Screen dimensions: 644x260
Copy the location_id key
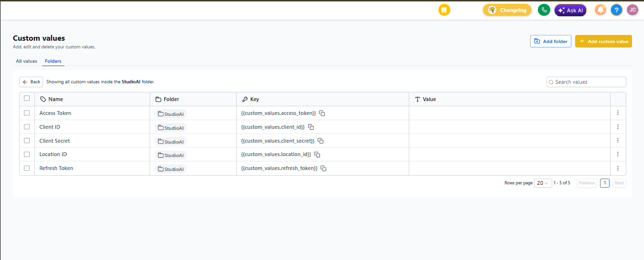pyautogui.click(x=317, y=155)
